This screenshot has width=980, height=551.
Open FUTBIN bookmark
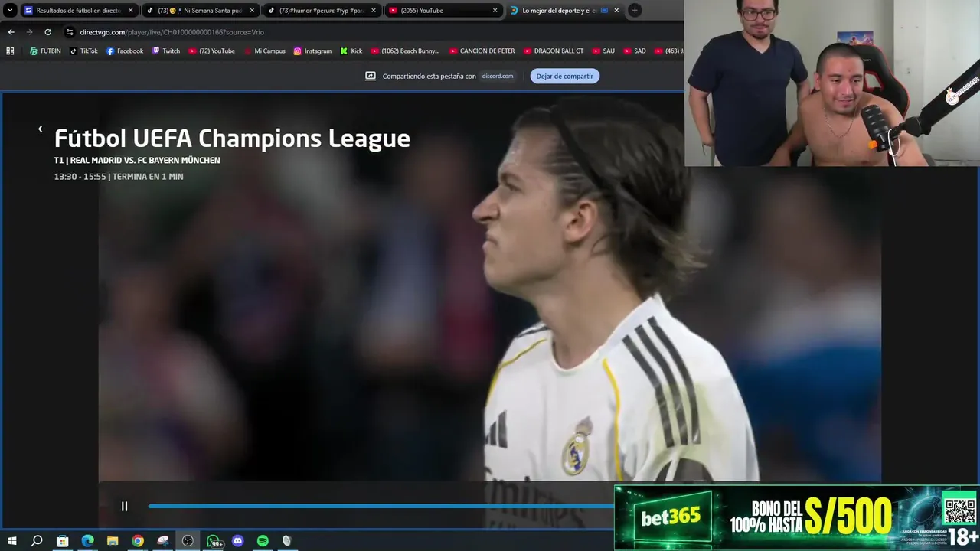45,51
